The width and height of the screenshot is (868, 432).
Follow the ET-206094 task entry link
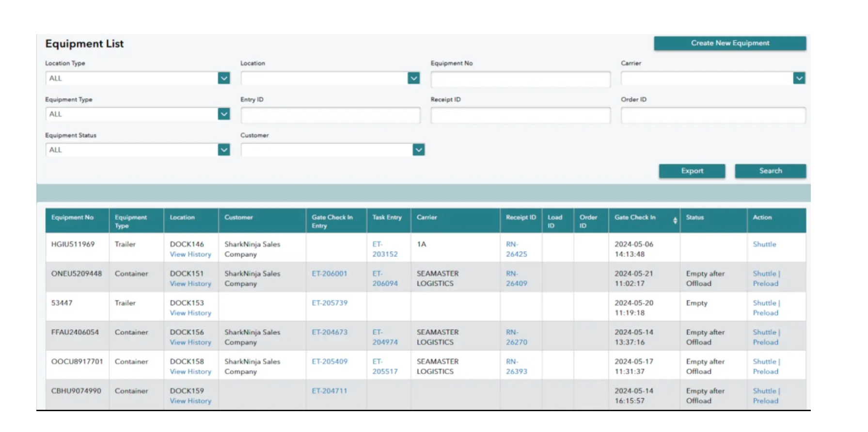point(385,279)
